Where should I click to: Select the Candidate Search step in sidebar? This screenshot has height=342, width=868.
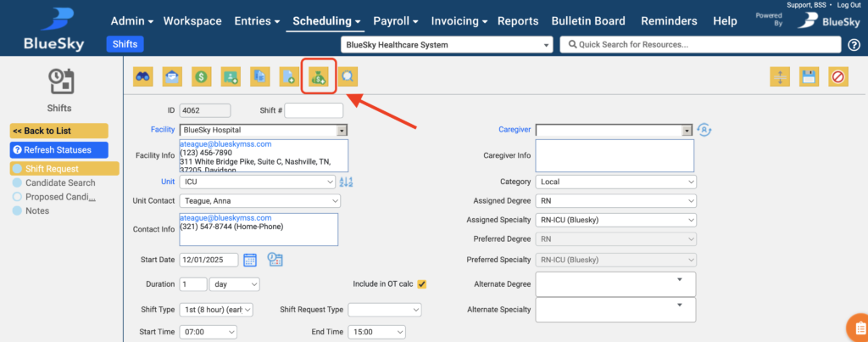(58, 182)
